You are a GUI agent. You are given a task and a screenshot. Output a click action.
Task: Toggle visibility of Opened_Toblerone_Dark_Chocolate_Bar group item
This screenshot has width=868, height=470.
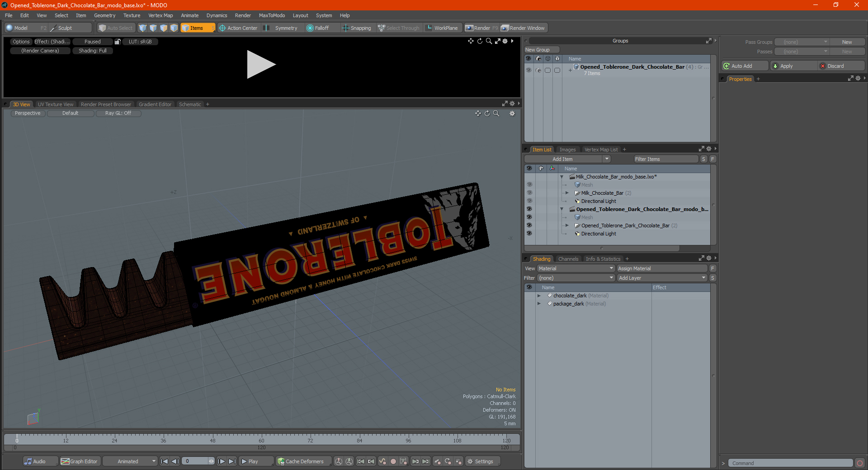pyautogui.click(x=529, y=226)
